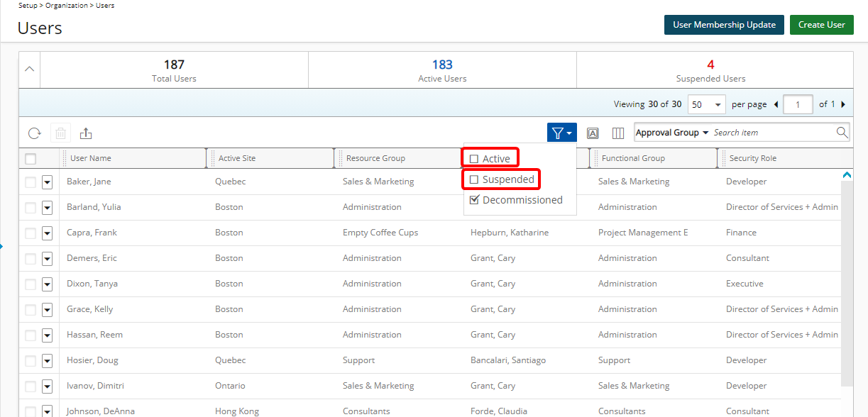Screen dimensions: 868x417
Task: Click the search magnifier icon
Action: [842, 133]
